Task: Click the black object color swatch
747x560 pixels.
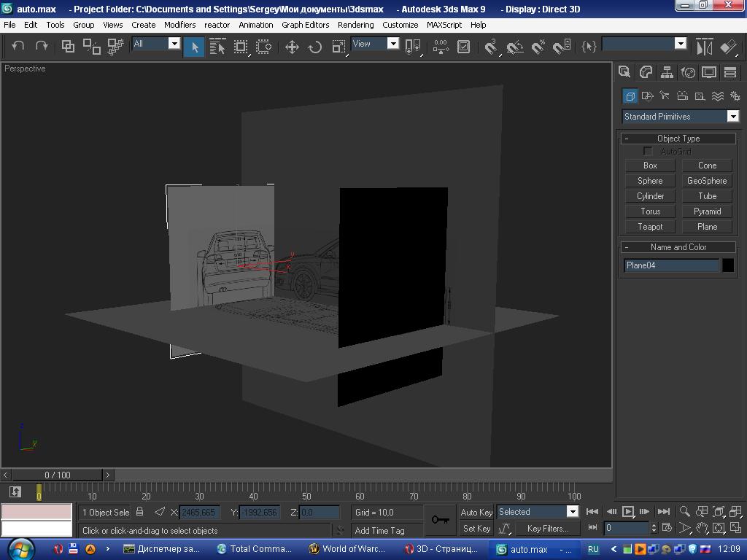Action: (x=727, y=265)
